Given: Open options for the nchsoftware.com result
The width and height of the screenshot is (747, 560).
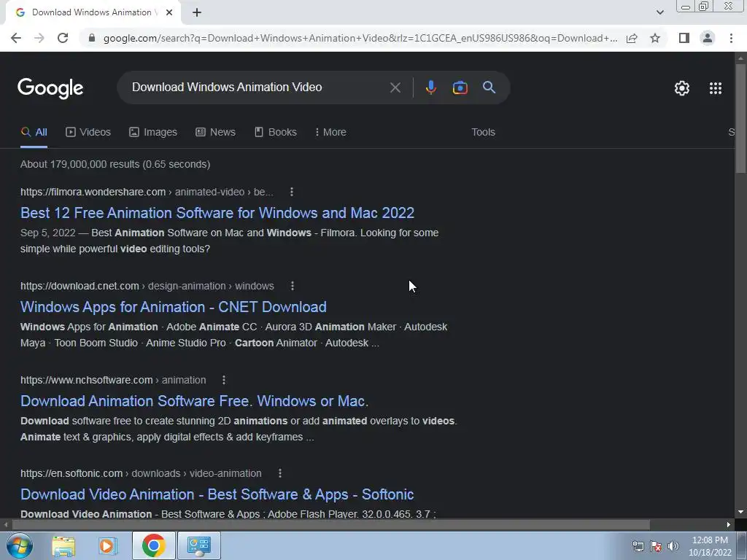Looking at the screenshot, I should coord(224,380).
